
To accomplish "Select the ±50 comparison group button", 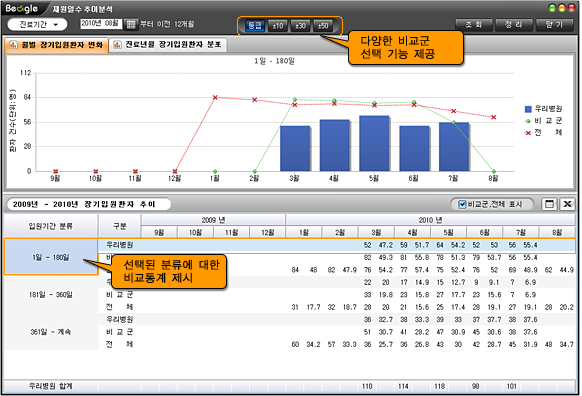I will pos(323,26).
